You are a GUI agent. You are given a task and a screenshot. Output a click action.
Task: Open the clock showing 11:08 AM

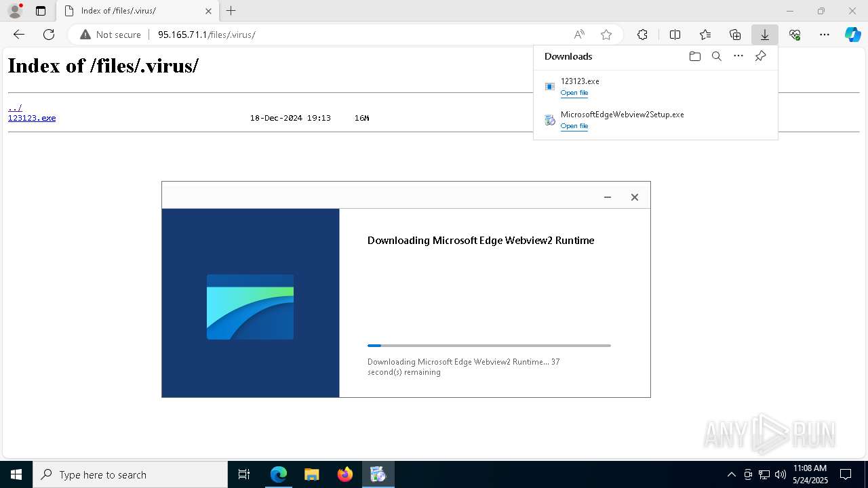(810, 474)
